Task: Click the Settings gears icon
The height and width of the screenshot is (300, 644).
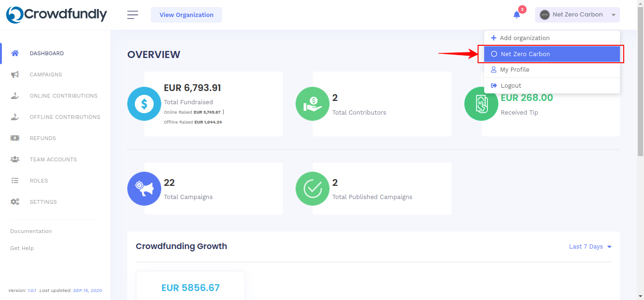Action: click(15, 202)
